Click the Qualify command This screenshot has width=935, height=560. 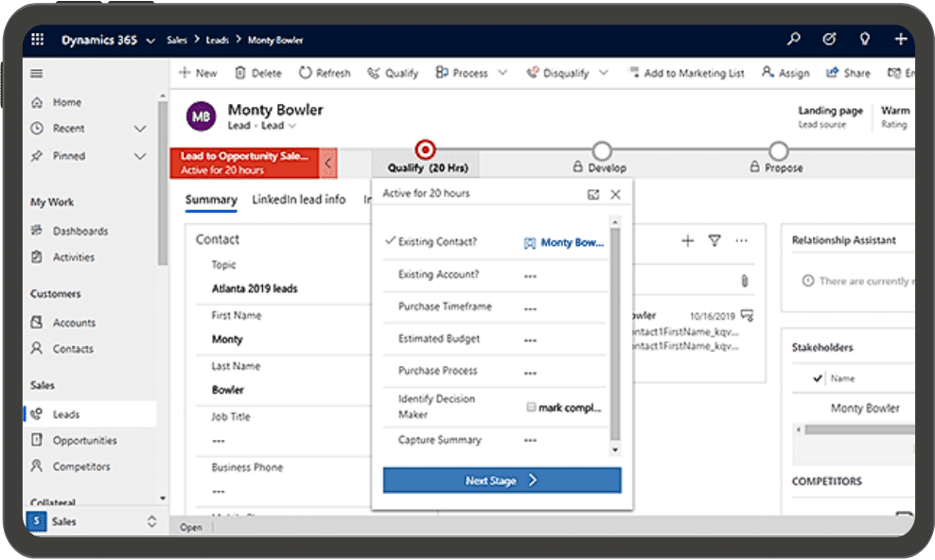pyautogui.click(x=393, y=73)
